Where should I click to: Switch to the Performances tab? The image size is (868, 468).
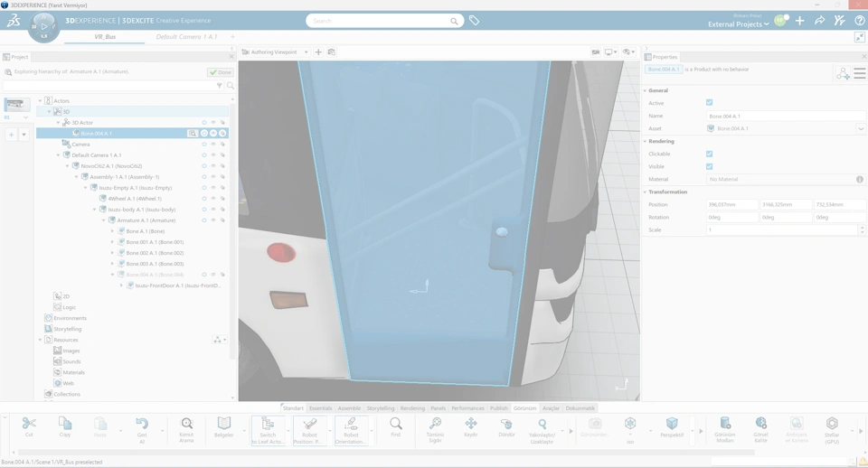pos(467,408)
